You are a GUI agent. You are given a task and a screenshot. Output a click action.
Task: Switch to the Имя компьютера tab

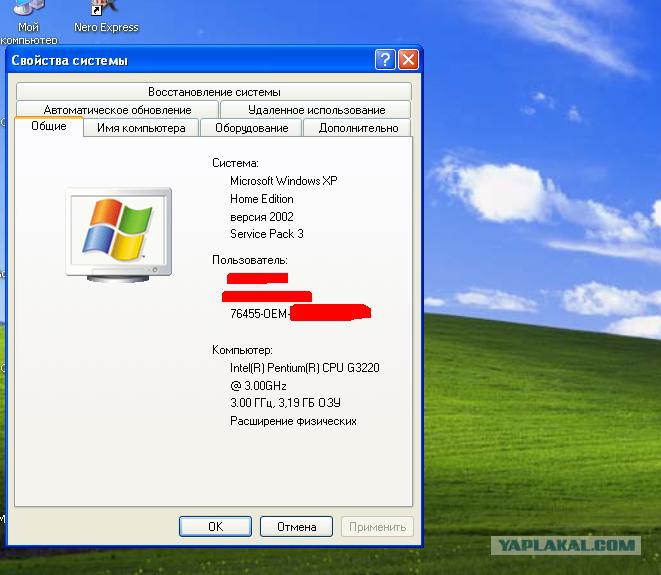141,128
